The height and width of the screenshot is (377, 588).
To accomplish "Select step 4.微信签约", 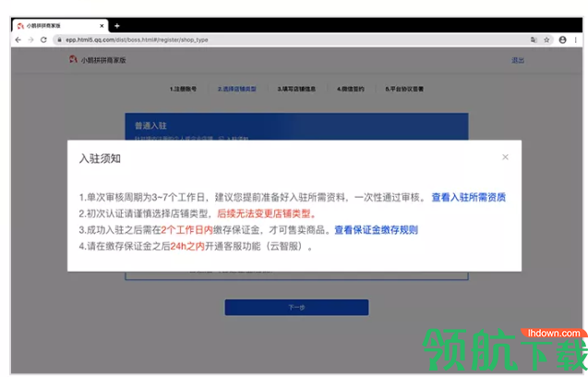I will [x=350, y=89].
